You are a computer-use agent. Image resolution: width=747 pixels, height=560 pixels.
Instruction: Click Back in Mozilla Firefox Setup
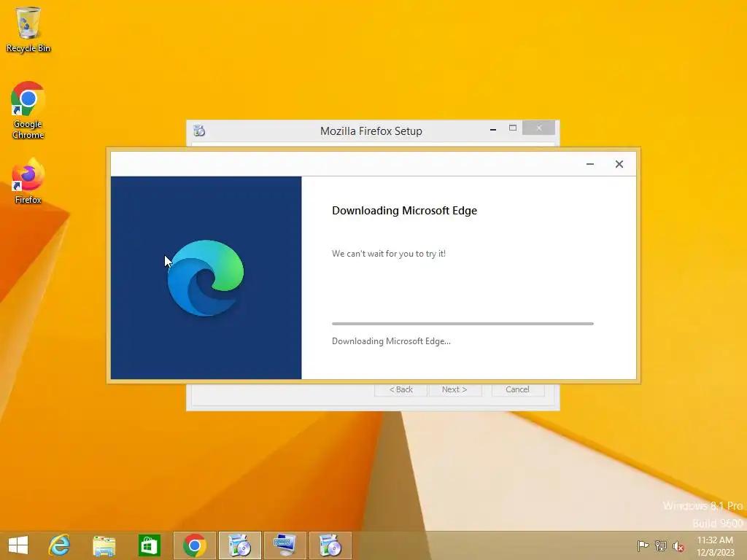click(x=400, y=389)
